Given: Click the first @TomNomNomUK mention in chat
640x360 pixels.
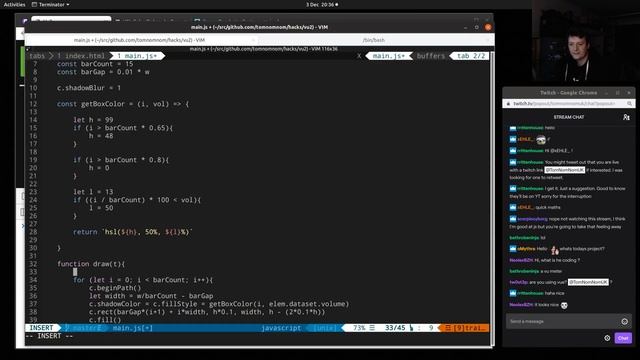Looking at the screenshot, I should pos(565,170).
